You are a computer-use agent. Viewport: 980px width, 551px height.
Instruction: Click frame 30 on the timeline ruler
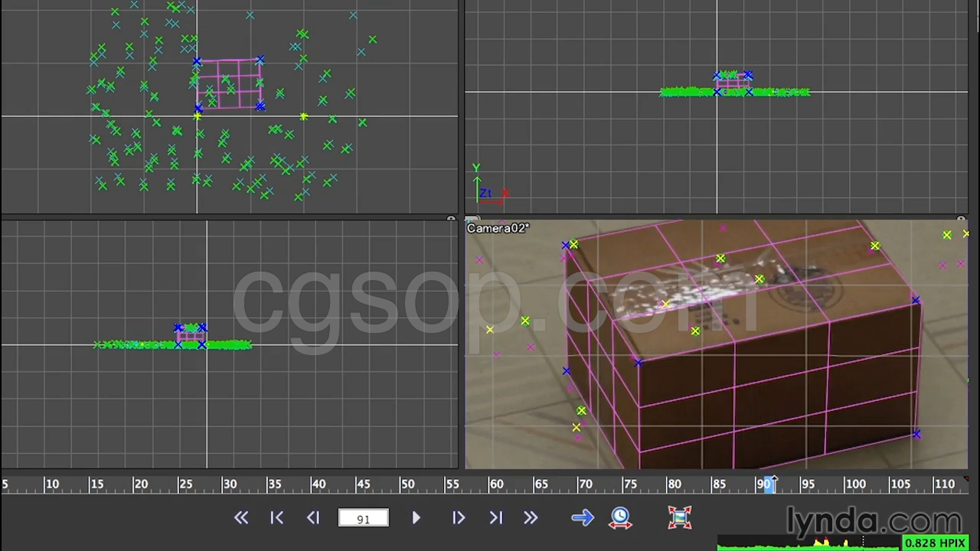coord(230,484)
